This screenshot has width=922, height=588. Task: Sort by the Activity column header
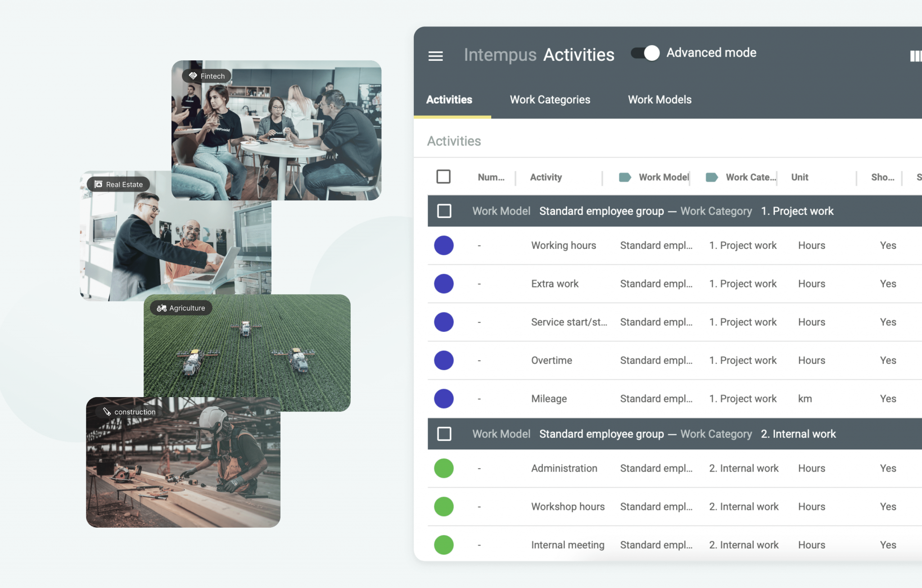[546, 177]
